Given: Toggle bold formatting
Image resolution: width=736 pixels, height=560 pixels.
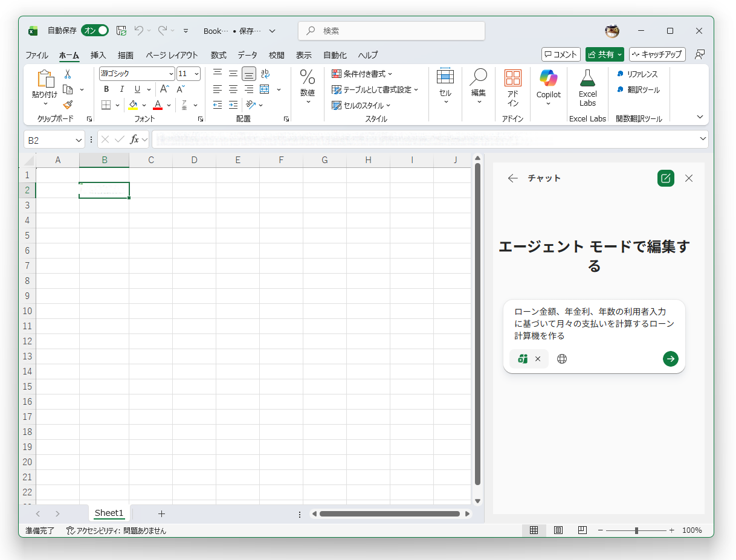Looking at the screenshot, I should click(106, 89).
